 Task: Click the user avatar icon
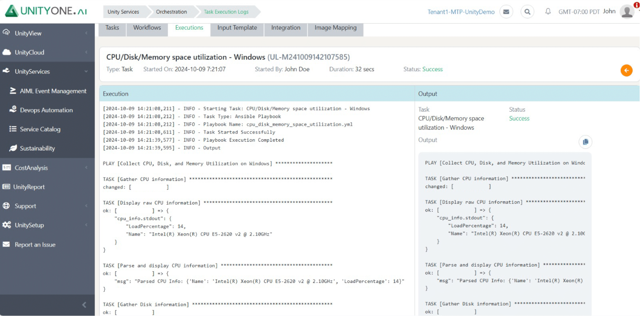click(627, 12)
